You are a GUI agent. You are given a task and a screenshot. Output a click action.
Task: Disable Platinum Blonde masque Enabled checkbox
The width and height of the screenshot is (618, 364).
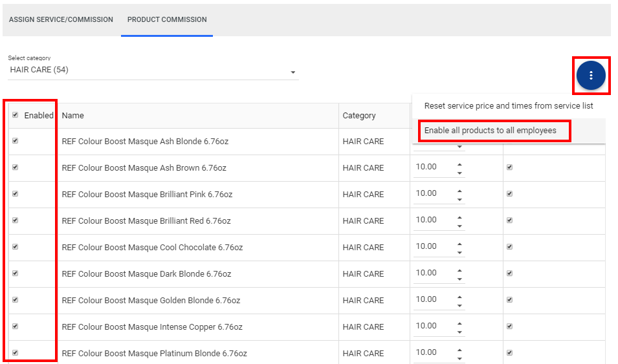[x=16, y=353]
